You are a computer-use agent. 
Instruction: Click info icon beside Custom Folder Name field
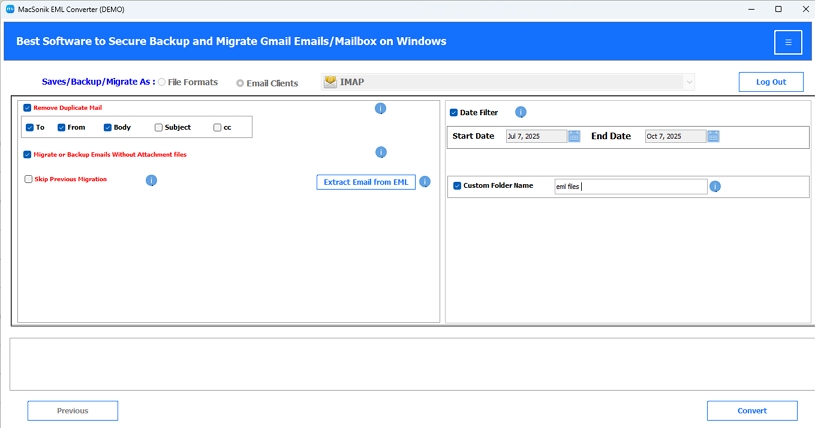pyautogui.click(x=715, y=186)
